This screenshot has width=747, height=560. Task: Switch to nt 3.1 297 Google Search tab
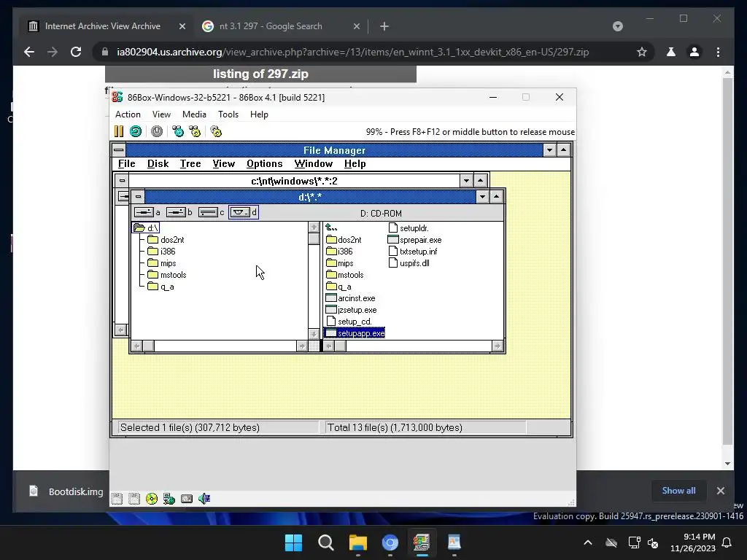tap(271, 26)
